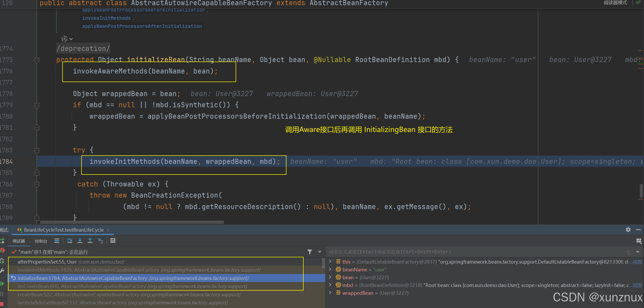Image resolution: width=644 pixels, height=308 pixels.
Task: Select the initializeBean:1784 stack frame
Action: [166, 278]
